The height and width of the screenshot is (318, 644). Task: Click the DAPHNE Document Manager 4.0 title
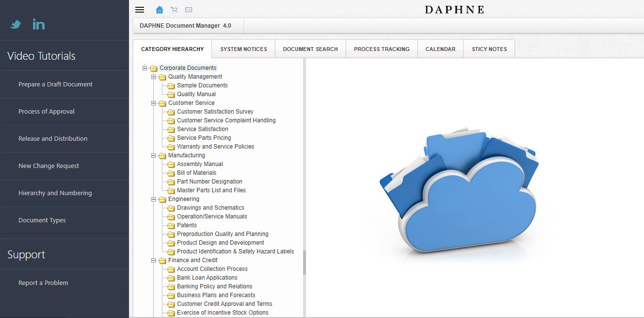tap(185, 26)
